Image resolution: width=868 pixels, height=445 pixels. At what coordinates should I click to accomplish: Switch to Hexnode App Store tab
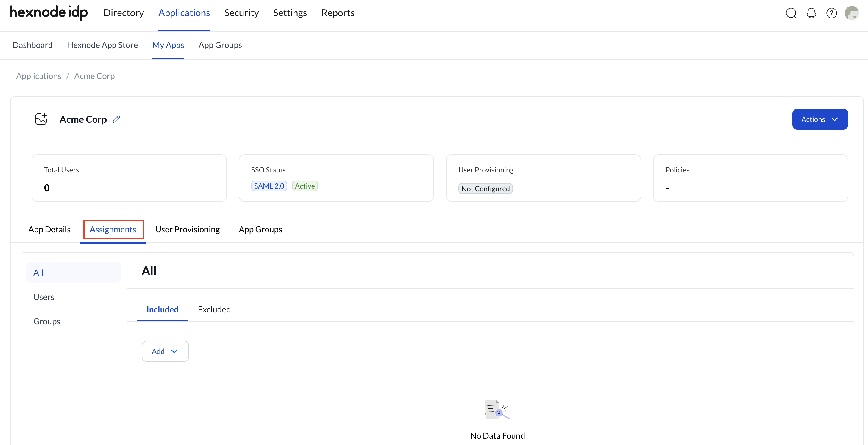pyautogui.click(x=102, y=45)
